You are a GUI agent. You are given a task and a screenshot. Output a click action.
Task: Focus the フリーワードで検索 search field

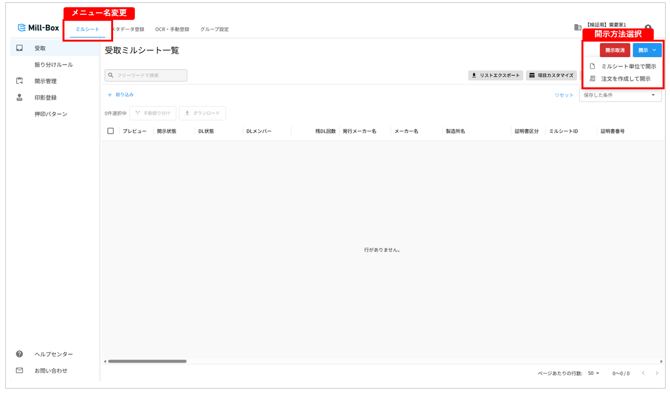click(146, 75)
